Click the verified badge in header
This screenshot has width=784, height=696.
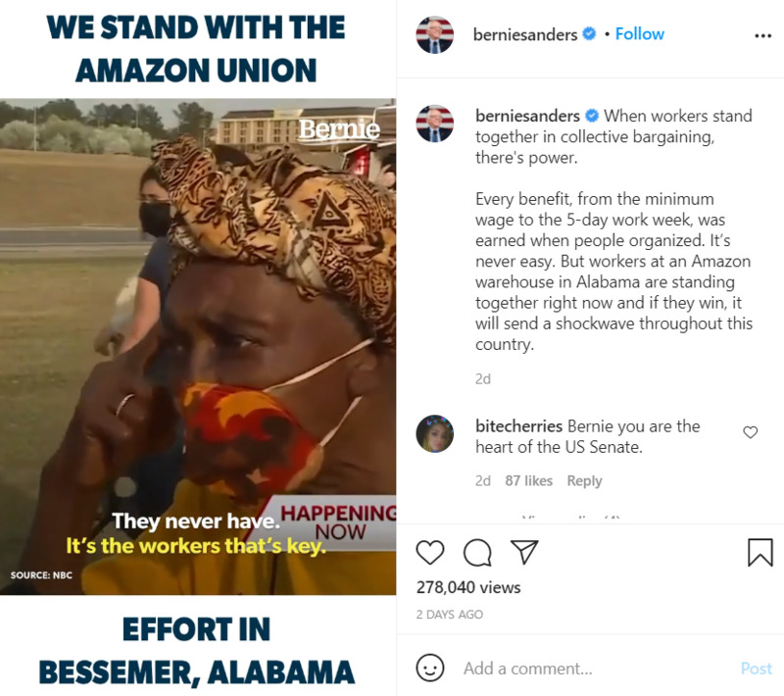pos(590,34)
